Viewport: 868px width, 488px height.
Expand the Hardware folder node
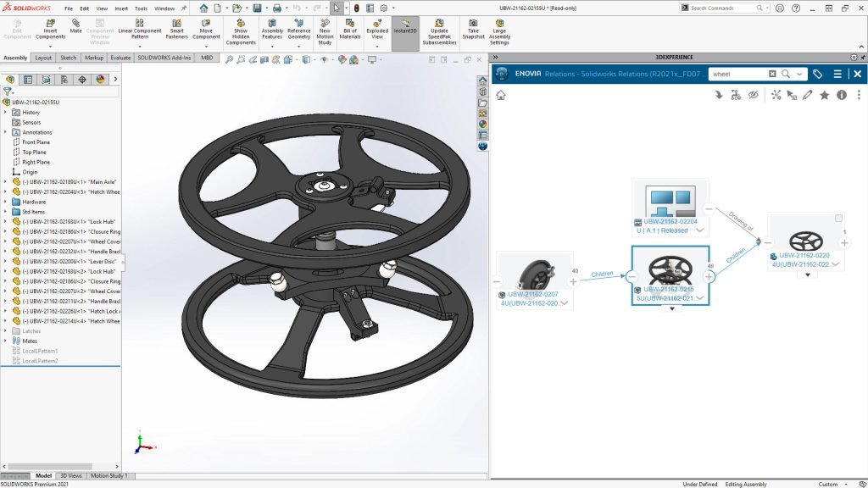coord(6,202)
